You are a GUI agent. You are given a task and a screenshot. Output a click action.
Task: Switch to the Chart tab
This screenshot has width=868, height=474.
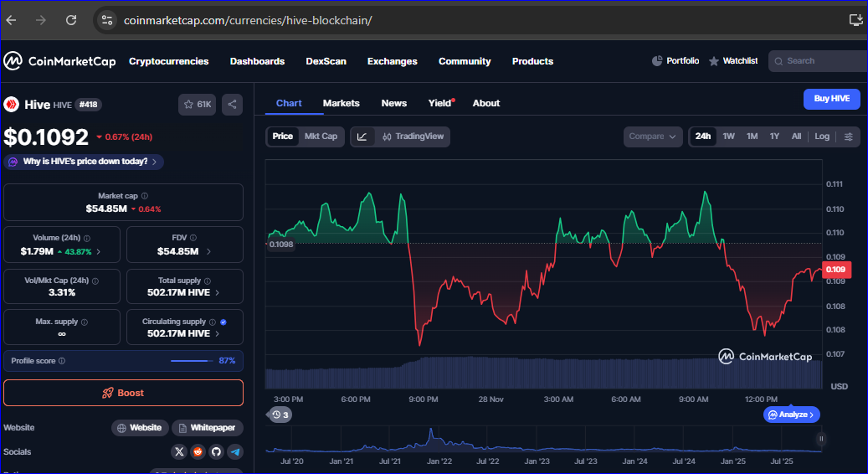(x=289, y=103)
